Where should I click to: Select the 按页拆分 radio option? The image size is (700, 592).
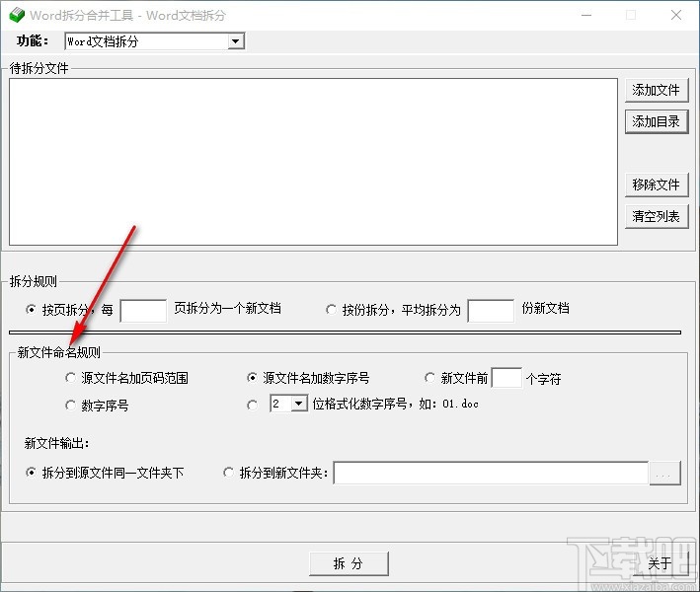31,309
